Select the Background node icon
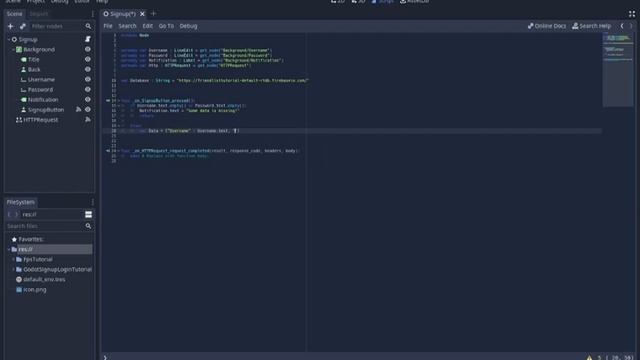Screen dimensions: 640x360 pyautogui.click(x=19, y=49)
